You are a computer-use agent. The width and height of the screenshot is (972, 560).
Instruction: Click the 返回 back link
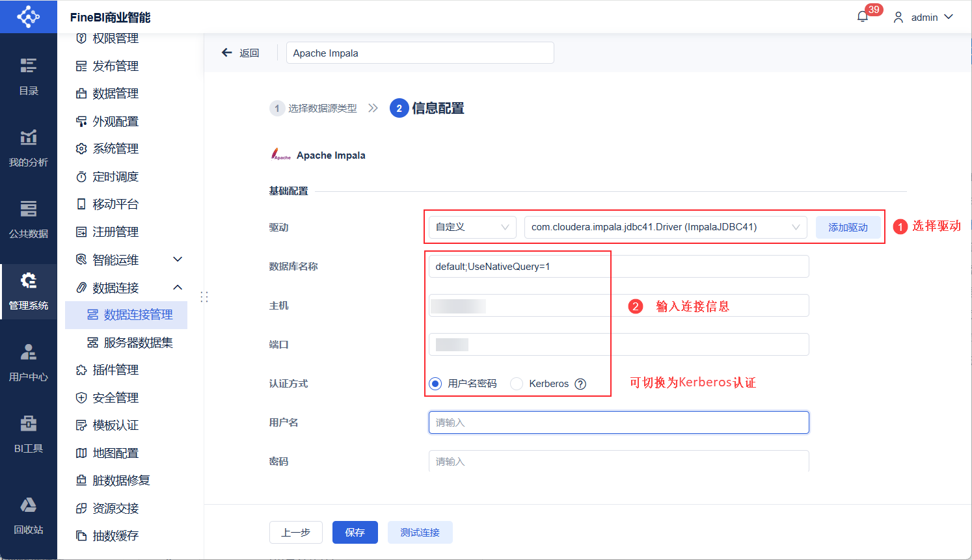point(249,53)
